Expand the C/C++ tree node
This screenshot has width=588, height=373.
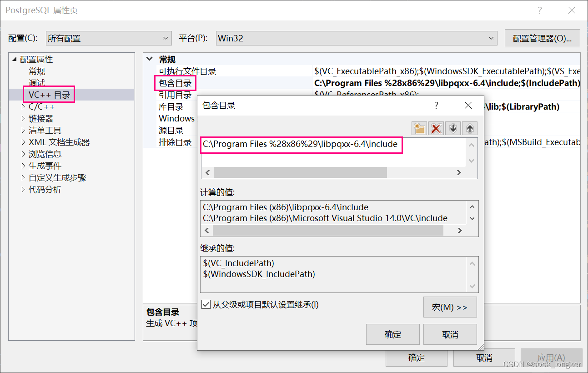24,106
